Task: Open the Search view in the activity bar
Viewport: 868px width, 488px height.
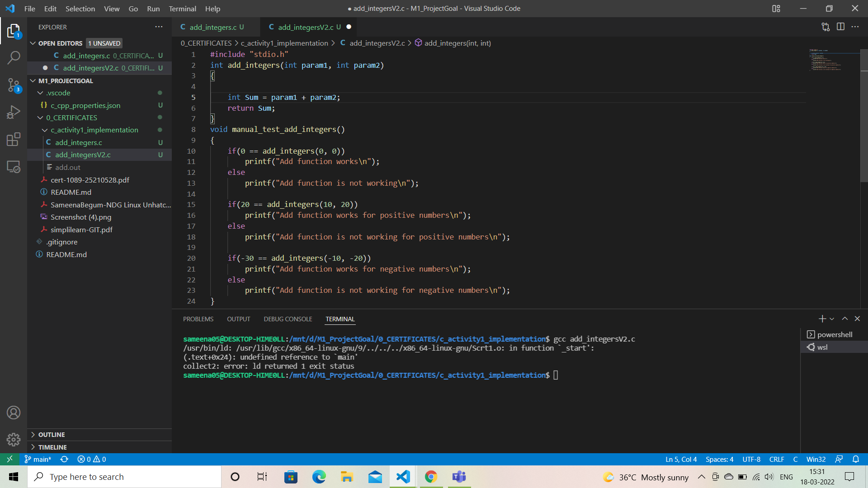Action: 14,58
